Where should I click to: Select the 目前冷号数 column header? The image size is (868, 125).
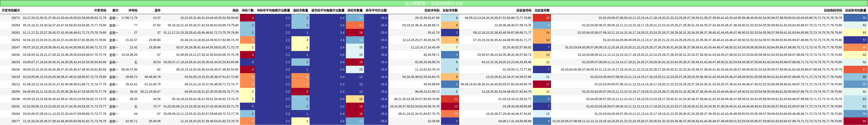450,10
